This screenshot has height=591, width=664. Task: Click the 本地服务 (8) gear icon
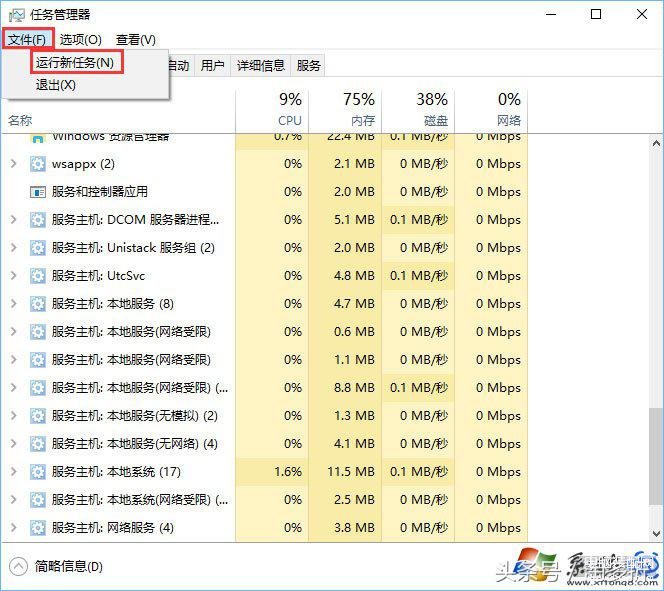click(x=38, y=304)
